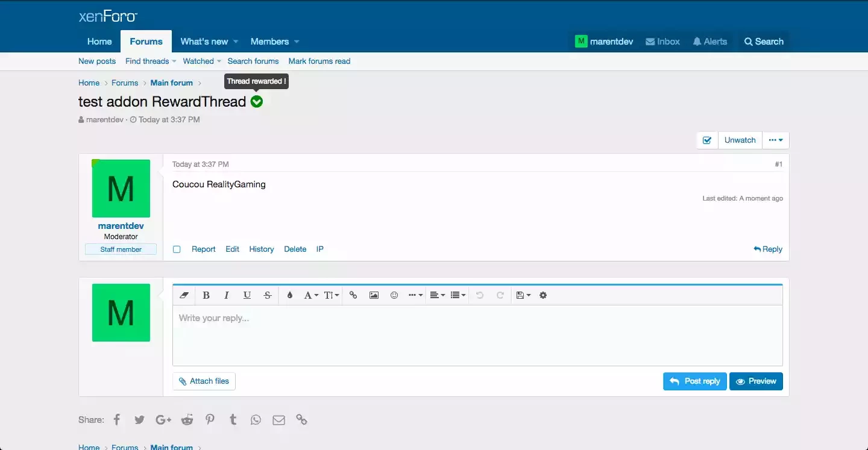
Task: Open the text color picker droplet
Action: click(289, 295)
